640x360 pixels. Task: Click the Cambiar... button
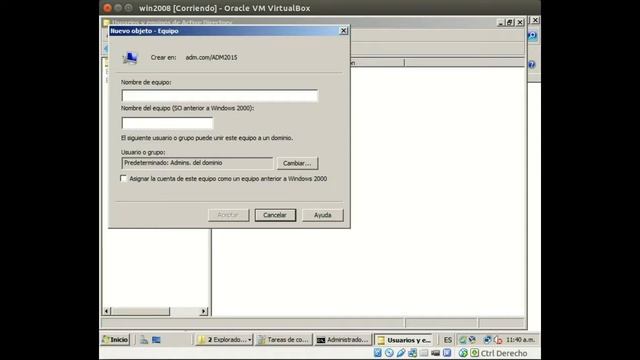297,163
